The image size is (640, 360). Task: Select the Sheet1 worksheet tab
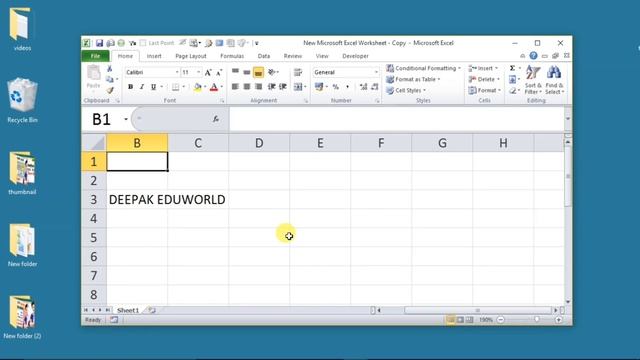point(128,310)
